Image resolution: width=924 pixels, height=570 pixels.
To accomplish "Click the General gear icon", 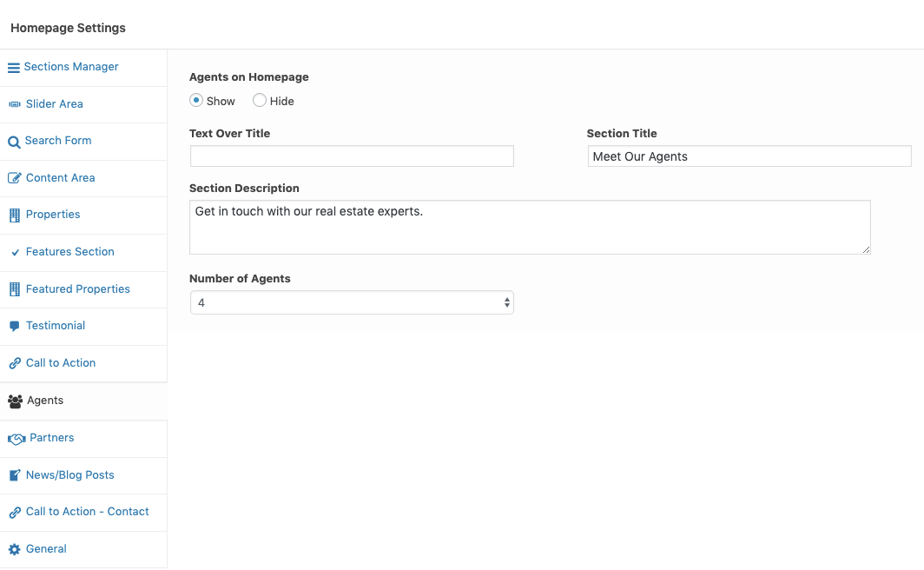I will [x=15, y=549].
